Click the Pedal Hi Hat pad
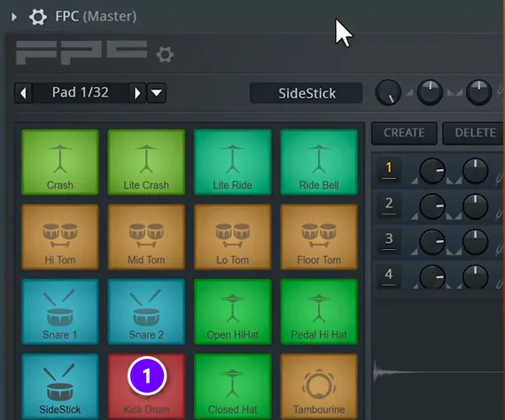The height and width of the screenshot is (420, 505). [x=319, y=312]
